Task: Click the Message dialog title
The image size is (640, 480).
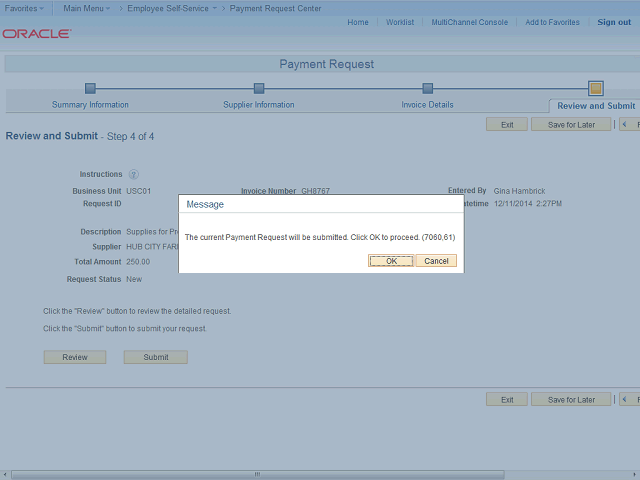Action: [205, 204]
